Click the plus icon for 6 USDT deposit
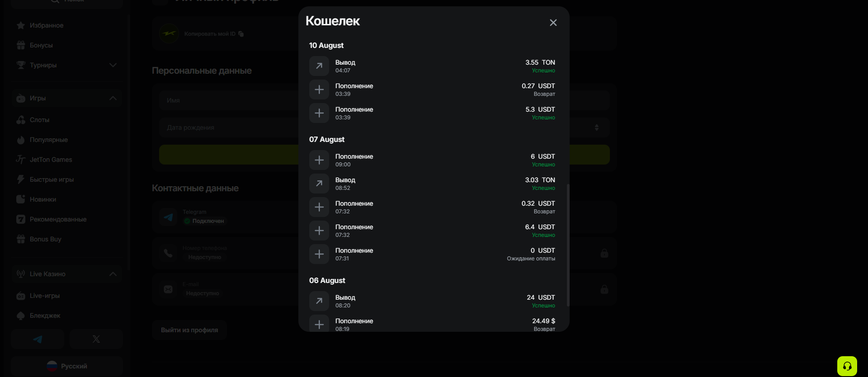This screenshot has height=377, width=868. pyautogui.click(x=319, y=160)
